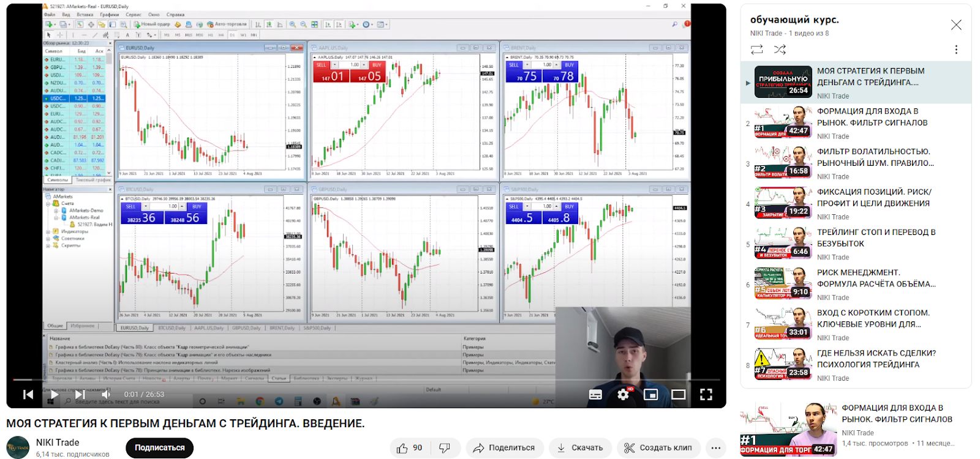Open the Файл menu in MetaTrader
The image size is (980, 459).
pyautogui.click(x=50, y=15)
